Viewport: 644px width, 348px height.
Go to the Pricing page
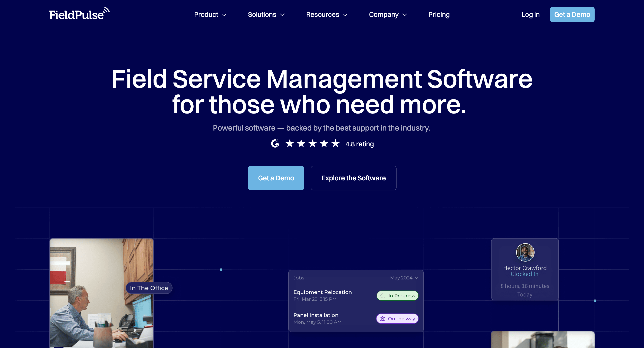pos(439,15)
